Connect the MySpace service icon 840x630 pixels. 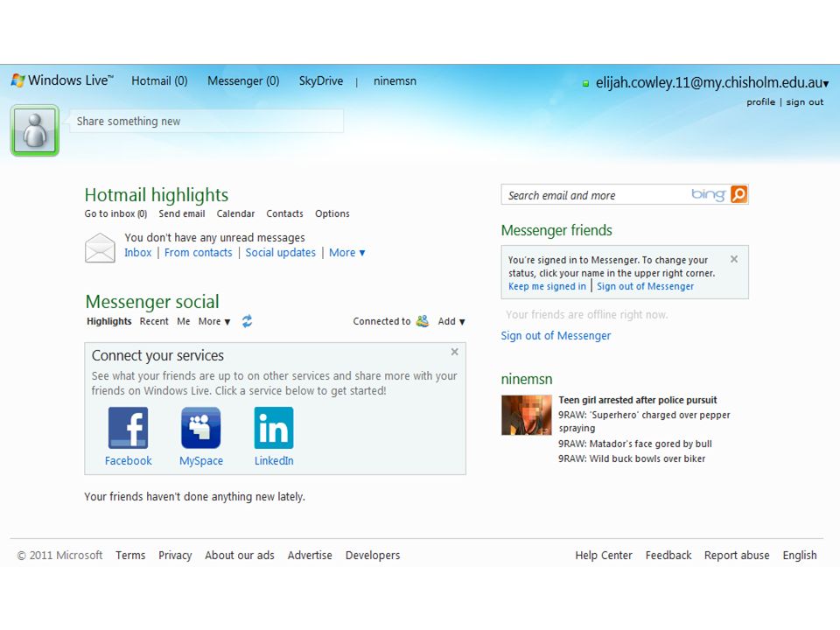tap(201, 428)
